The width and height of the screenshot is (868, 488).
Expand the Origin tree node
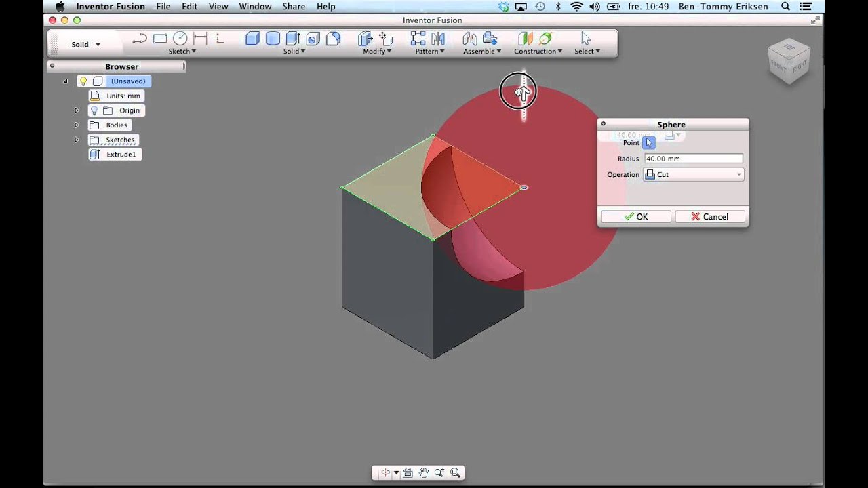(76, 110)
